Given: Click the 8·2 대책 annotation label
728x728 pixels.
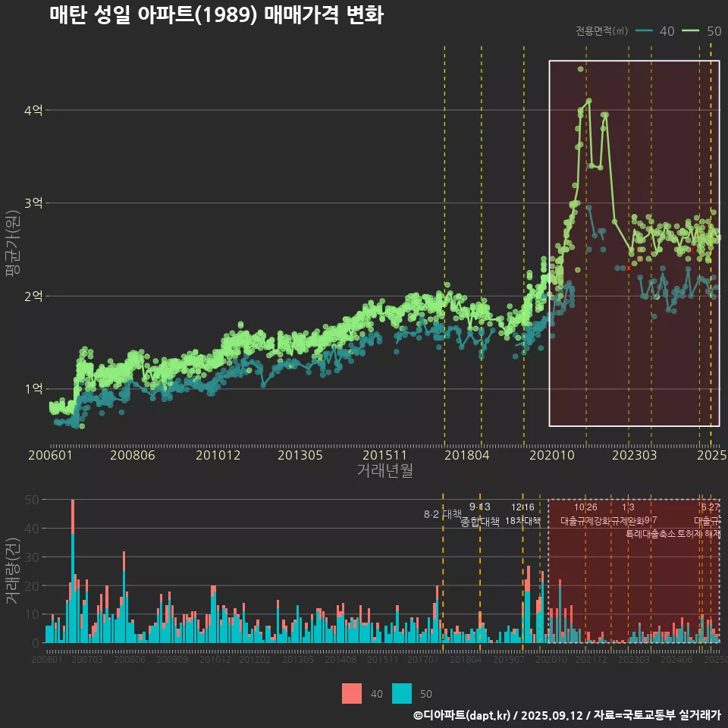Looking at the screenshot, I should 442,514.
